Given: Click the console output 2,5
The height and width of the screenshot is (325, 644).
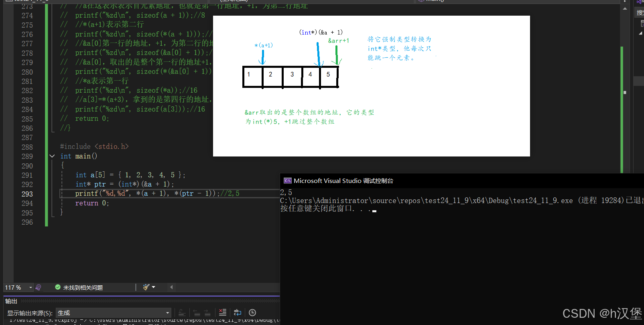Looking at the screenshot, I should tap(286, 193).
